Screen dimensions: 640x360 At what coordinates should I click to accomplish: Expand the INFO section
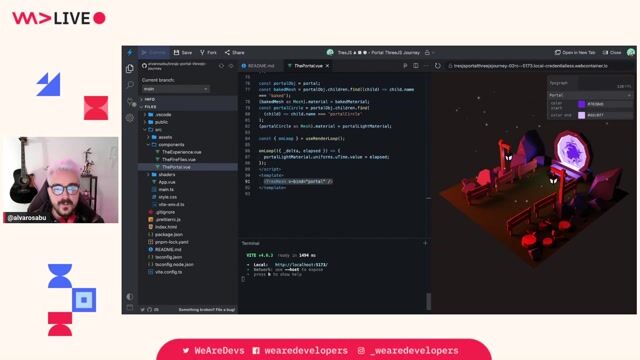click(187, 99)
